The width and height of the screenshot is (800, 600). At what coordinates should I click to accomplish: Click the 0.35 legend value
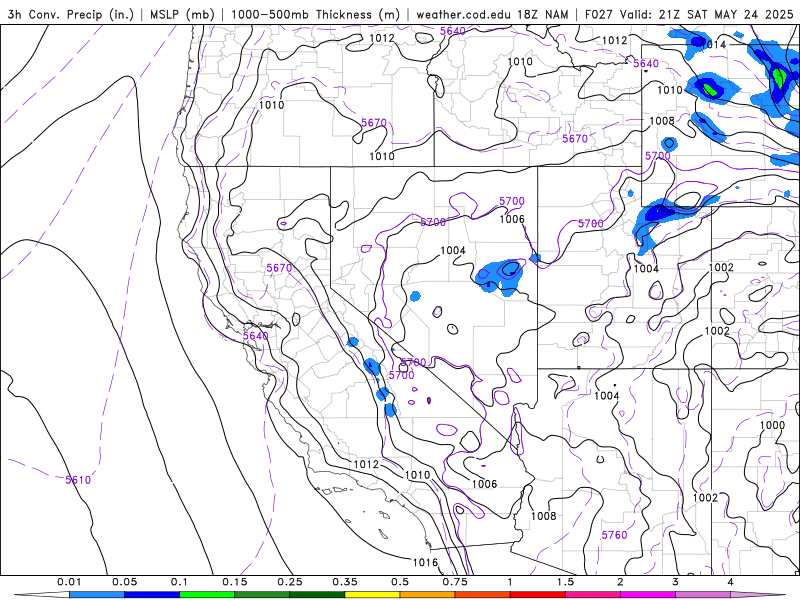345,582
